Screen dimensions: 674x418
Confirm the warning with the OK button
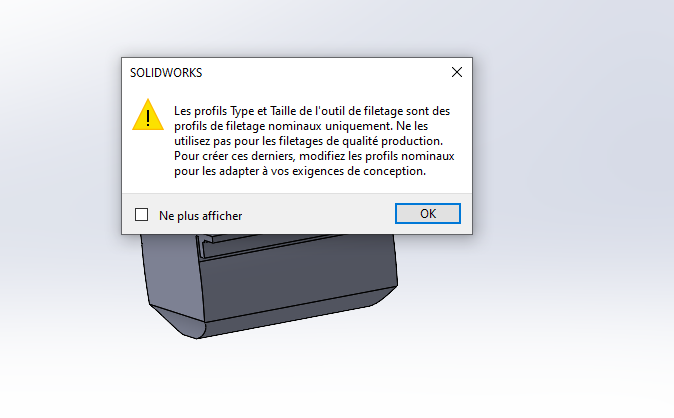[x=428, y=214]
